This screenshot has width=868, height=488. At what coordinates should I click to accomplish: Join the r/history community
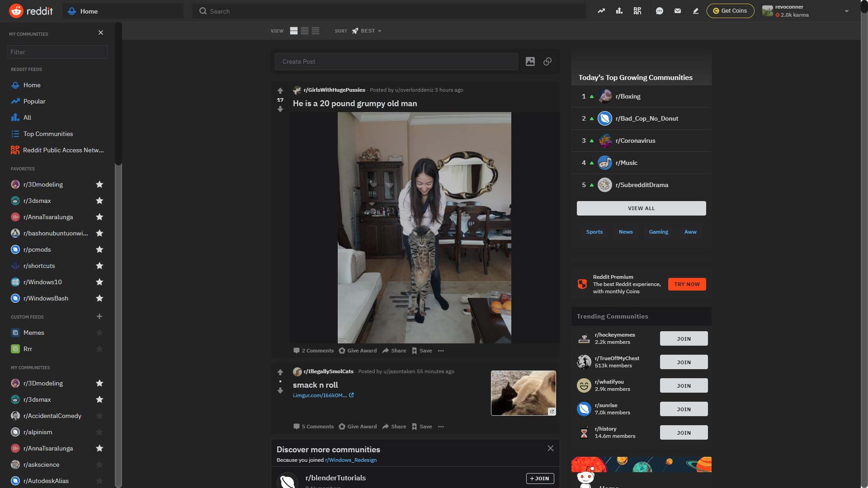pos(684,432)
